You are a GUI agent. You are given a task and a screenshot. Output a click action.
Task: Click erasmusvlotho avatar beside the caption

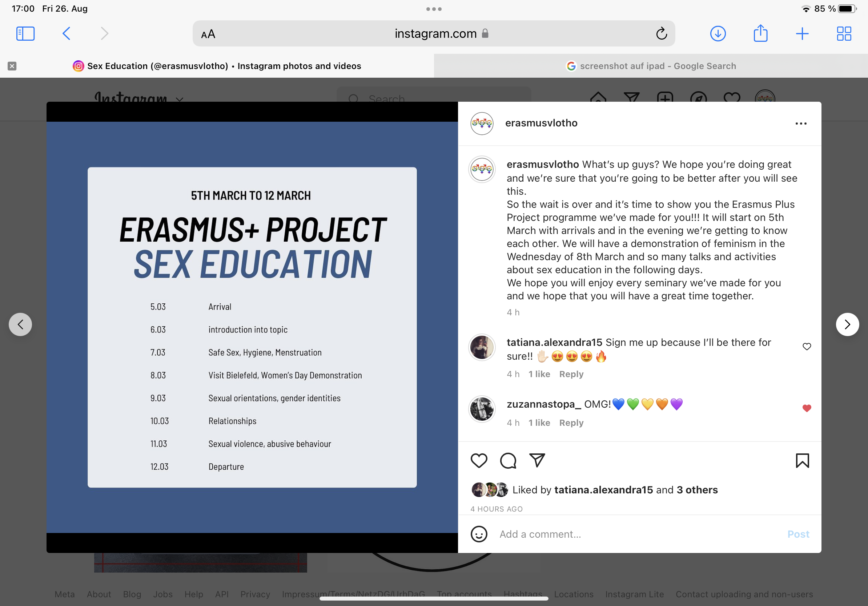(482, 169)
